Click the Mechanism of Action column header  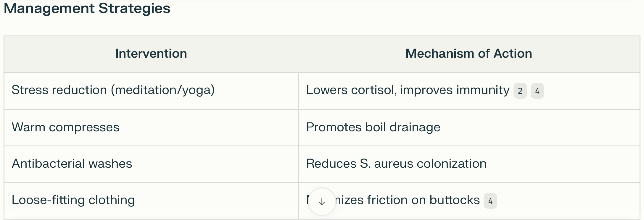pos(469,54)
